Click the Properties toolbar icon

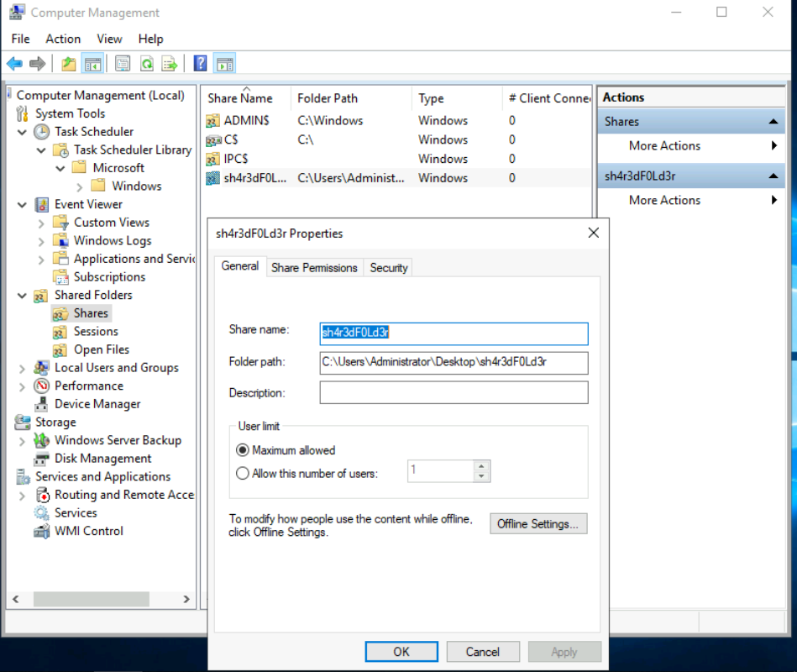[123, 64]
